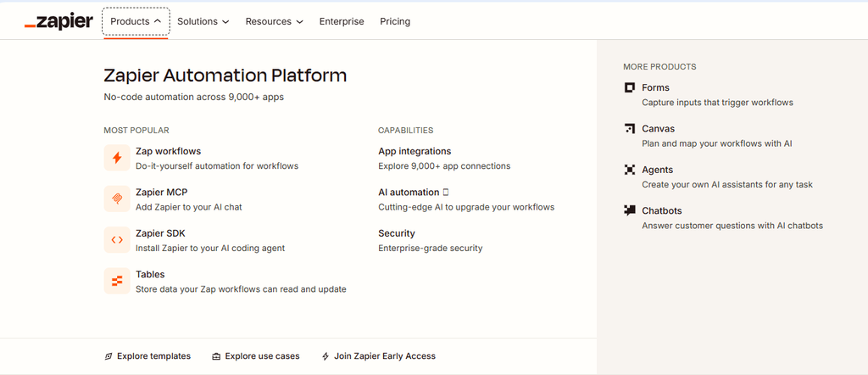The image size is (868, 375).
Task: Click the Zap workflows lightning icon
Action: coord(117,158)
